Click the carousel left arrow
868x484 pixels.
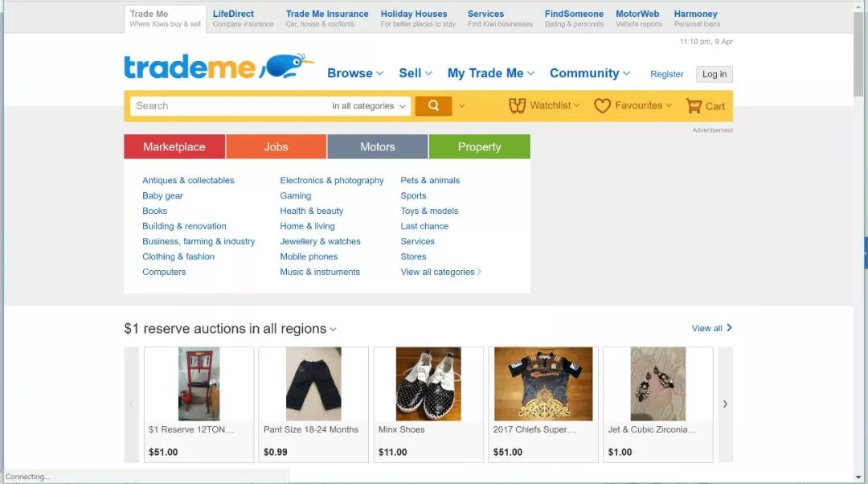click(x=132, y=404)
